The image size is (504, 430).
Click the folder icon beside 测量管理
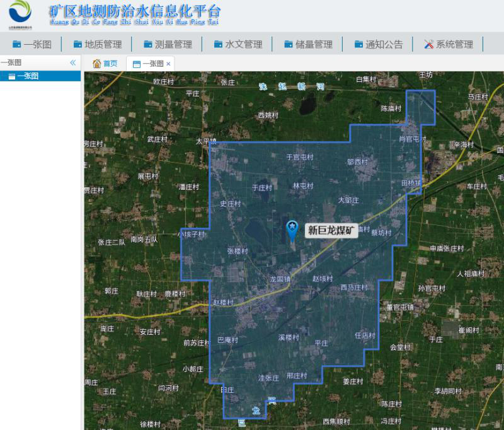(x=148, y=44)
